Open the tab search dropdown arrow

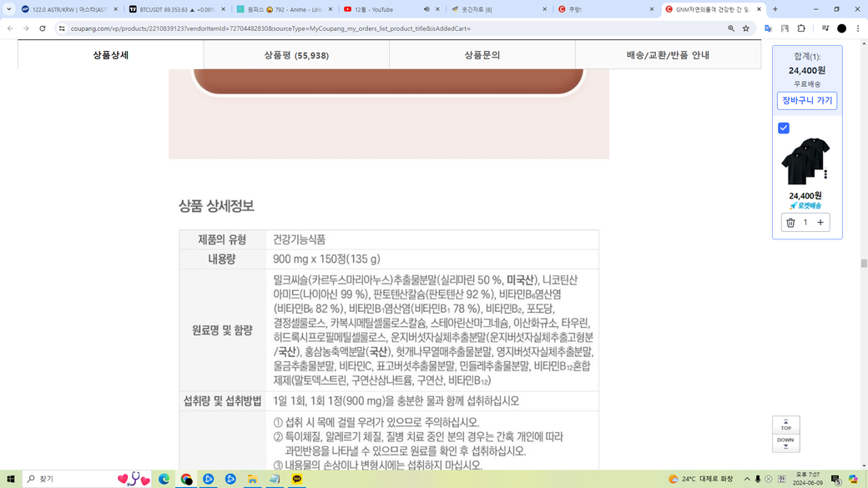pyautogui.click(x=9, y=9)
